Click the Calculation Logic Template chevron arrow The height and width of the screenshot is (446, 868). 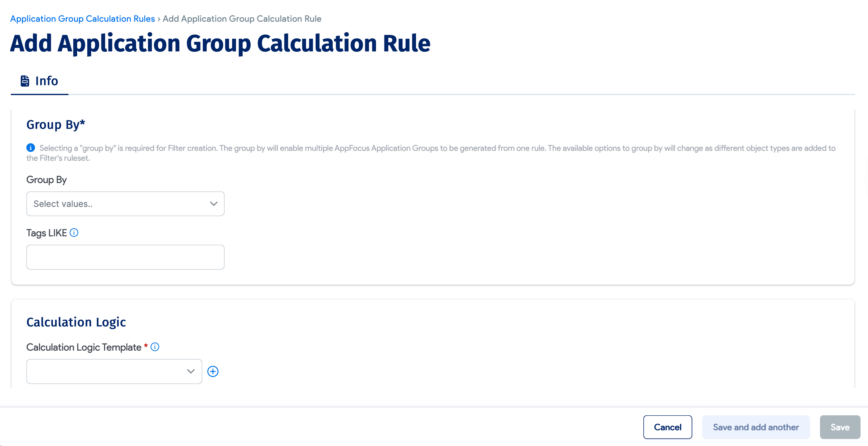click(x=191, y=371)
